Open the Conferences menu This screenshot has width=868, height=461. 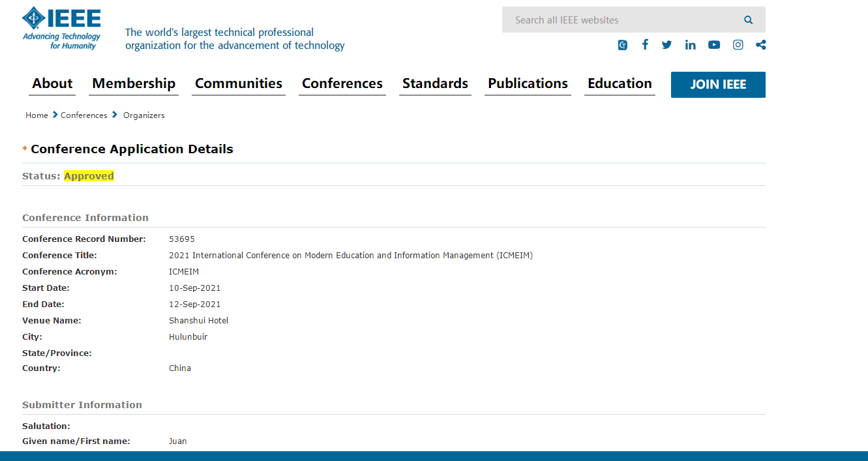342,84
